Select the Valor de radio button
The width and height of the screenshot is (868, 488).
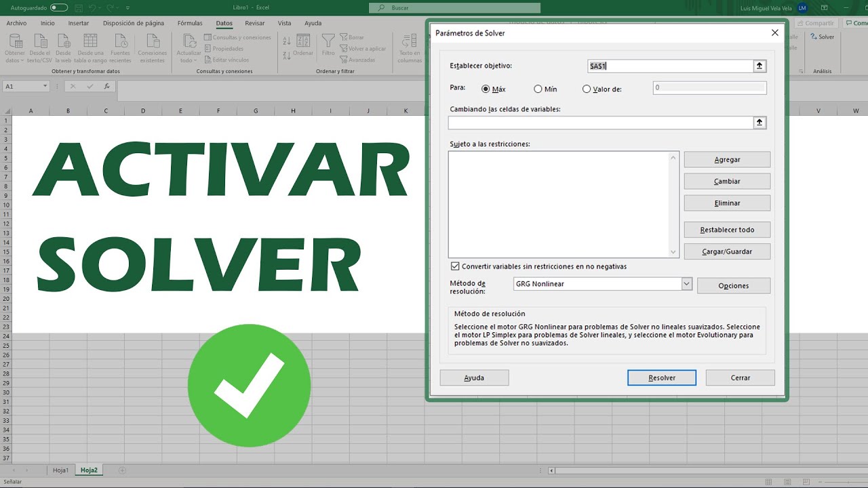coord(587,89)
